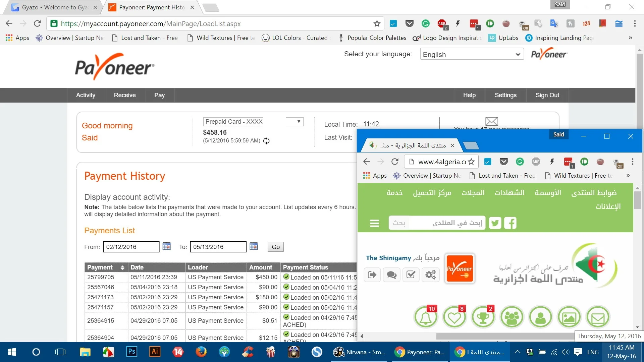
Task: Open the Activity menu
Action: 86,95
